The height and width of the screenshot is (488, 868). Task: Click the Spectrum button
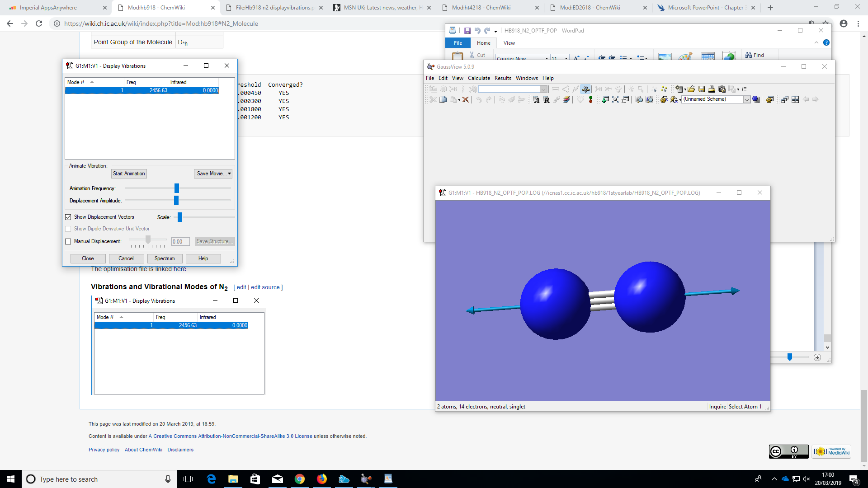165,258
